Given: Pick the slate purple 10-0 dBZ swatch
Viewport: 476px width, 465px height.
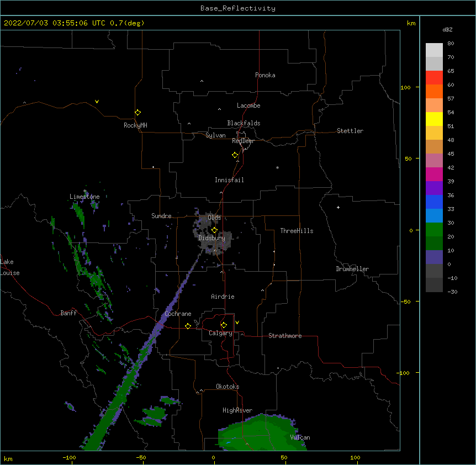Looking at the screenshot, I should (434, 257).
